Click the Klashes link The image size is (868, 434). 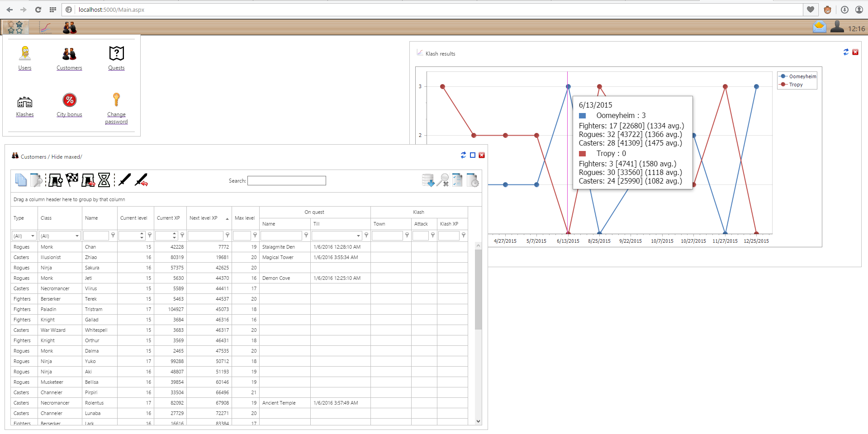pos(25,114)
